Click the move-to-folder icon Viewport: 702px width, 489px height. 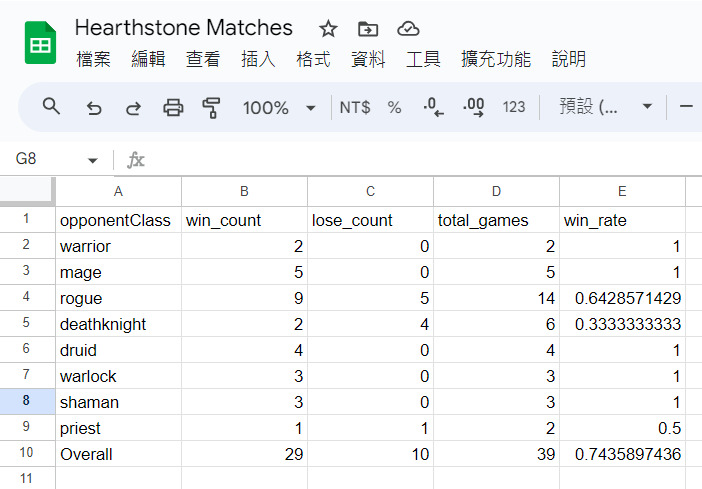[368, 29]
